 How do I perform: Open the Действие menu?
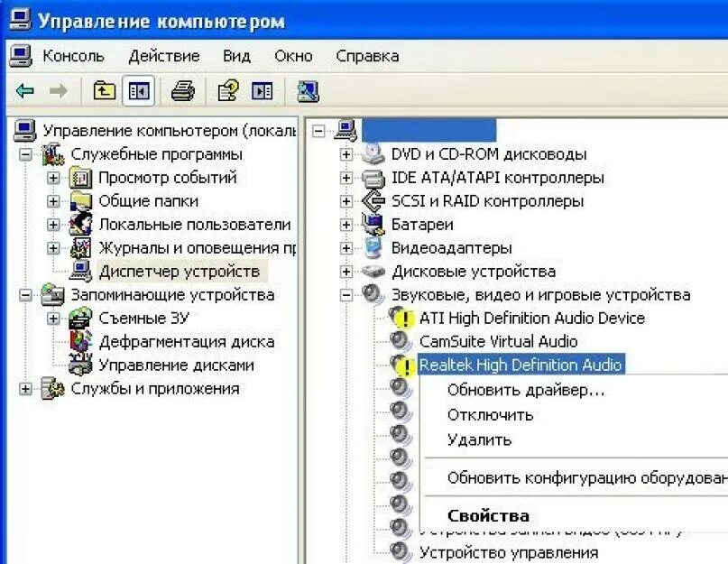pyautogui.click(x=164, y=56)
